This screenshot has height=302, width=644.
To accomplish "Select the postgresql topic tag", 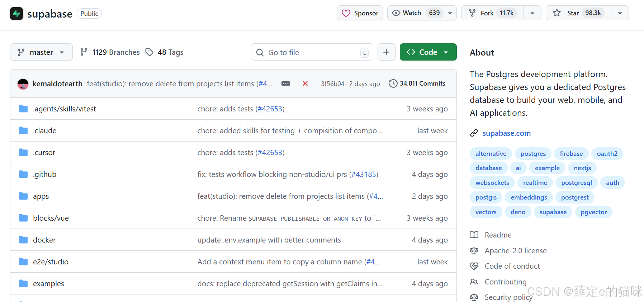I will [x=576, y=183].
